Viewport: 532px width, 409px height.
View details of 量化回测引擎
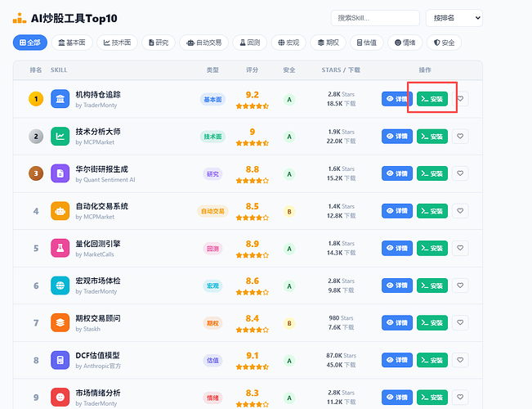[x=397, y=248]
